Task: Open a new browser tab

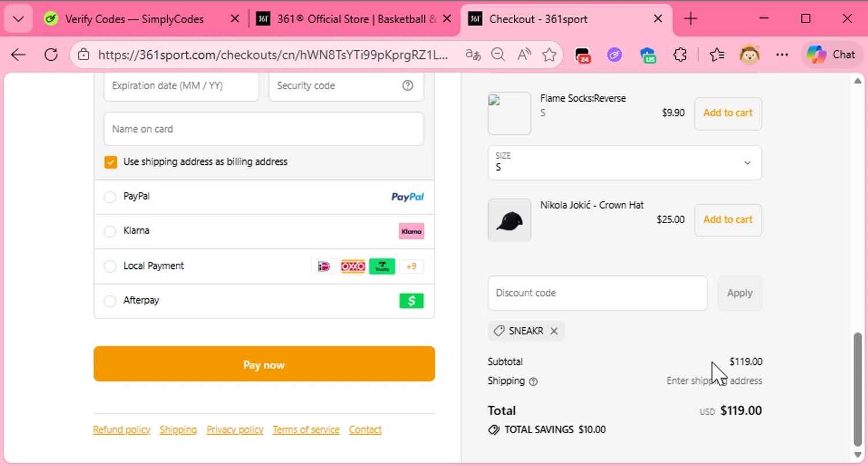Action: [x=690, y=19]
